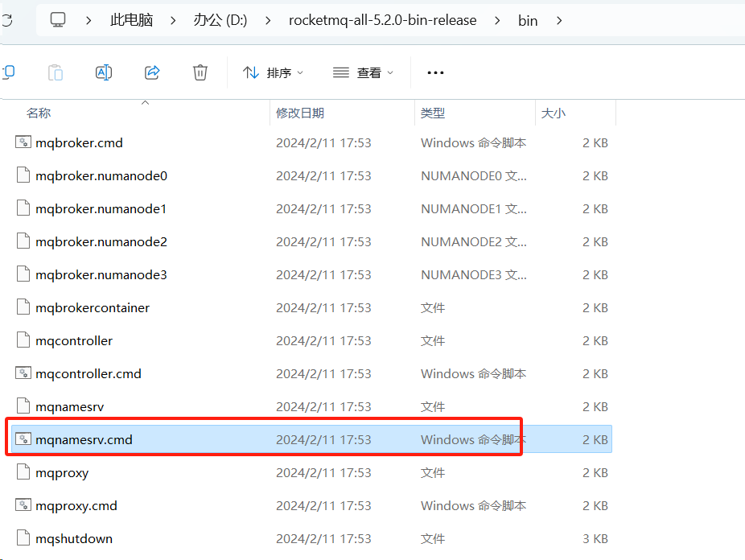Expand the chevron after rocketmq-all-5.2.0-bin-release
This screenshot has height=560, width=745.
click(497, 20)
